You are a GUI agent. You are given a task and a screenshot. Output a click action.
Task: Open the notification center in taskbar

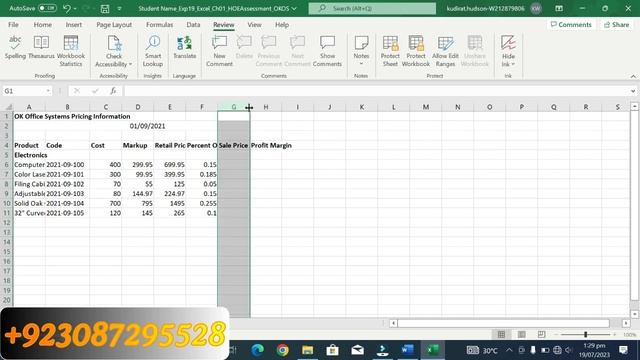[x=623, y=350]
